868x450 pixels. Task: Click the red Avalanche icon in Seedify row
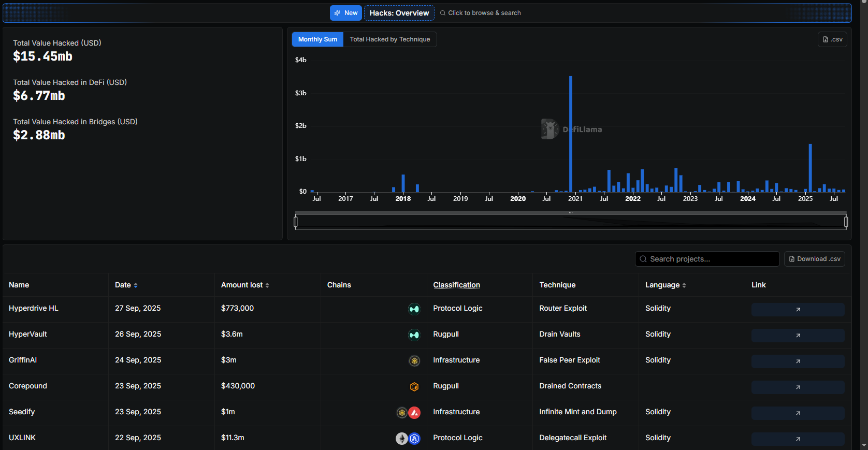[414, 413]
